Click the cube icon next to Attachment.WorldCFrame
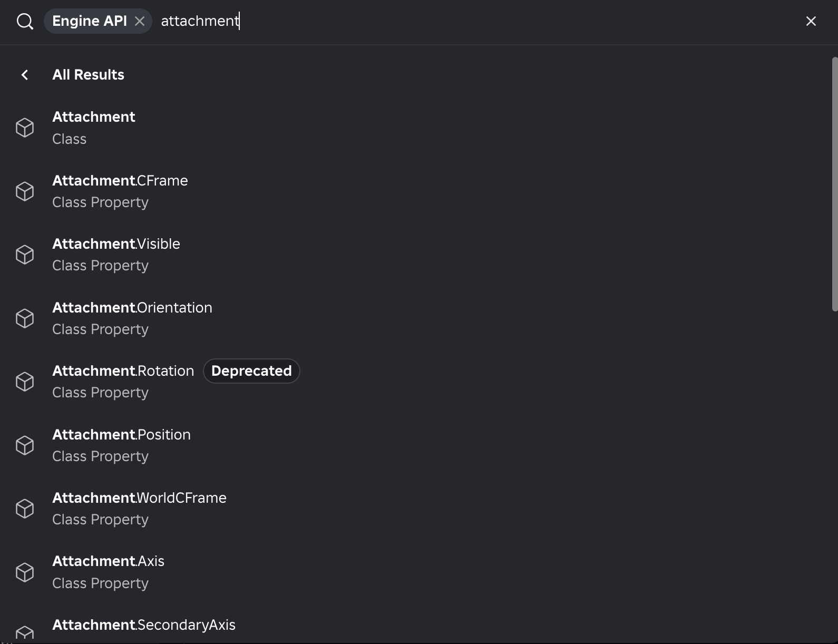 25,509
